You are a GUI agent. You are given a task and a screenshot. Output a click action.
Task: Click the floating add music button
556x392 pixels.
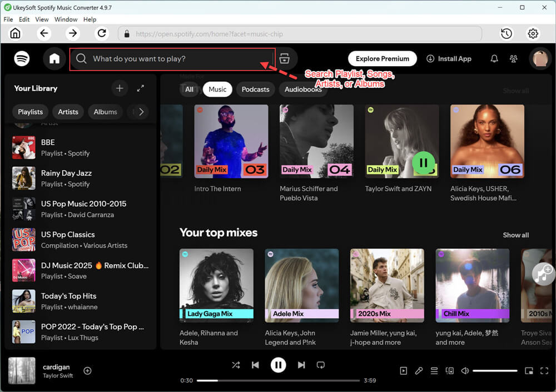(543, 274)
